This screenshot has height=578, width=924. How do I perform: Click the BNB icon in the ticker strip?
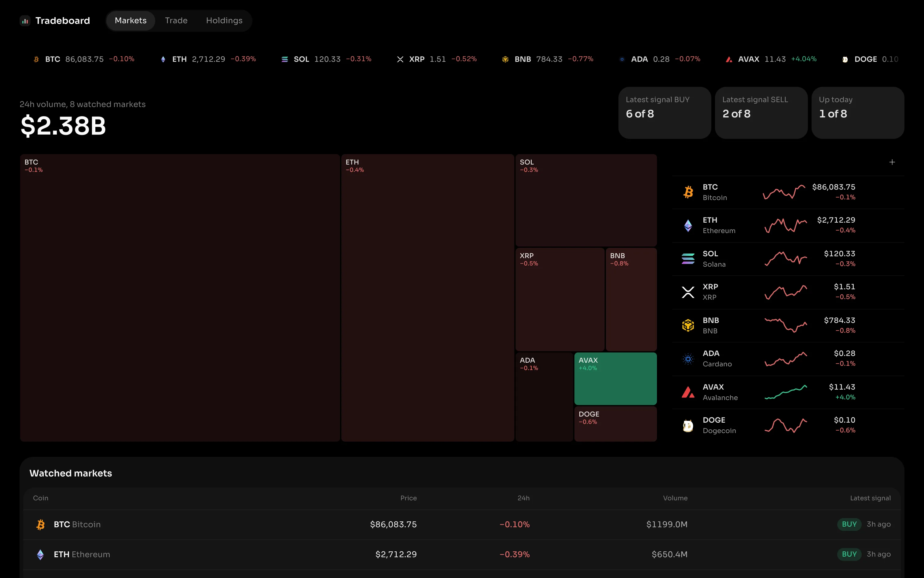(x=505, y=59)
